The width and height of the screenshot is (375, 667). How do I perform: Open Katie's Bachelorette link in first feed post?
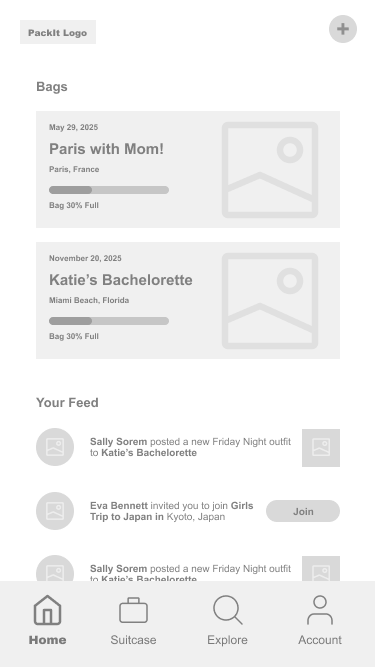149,453
